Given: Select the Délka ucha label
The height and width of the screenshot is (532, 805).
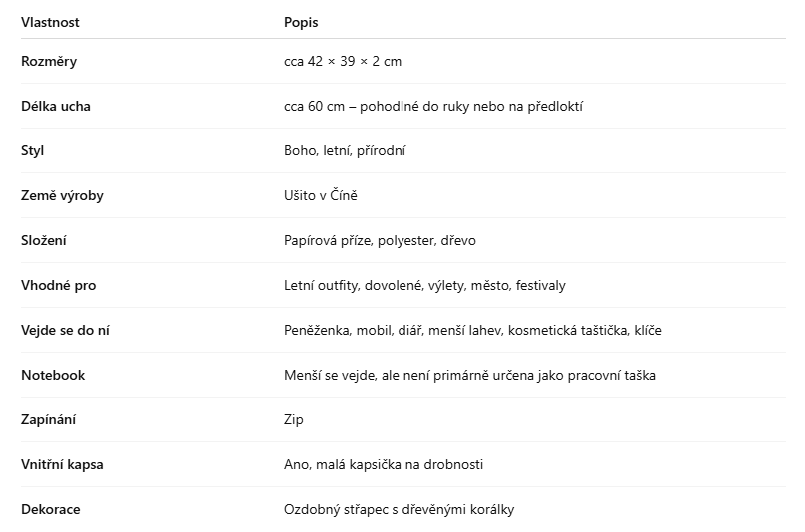Looking at the screenshot, I should point(56,106).
